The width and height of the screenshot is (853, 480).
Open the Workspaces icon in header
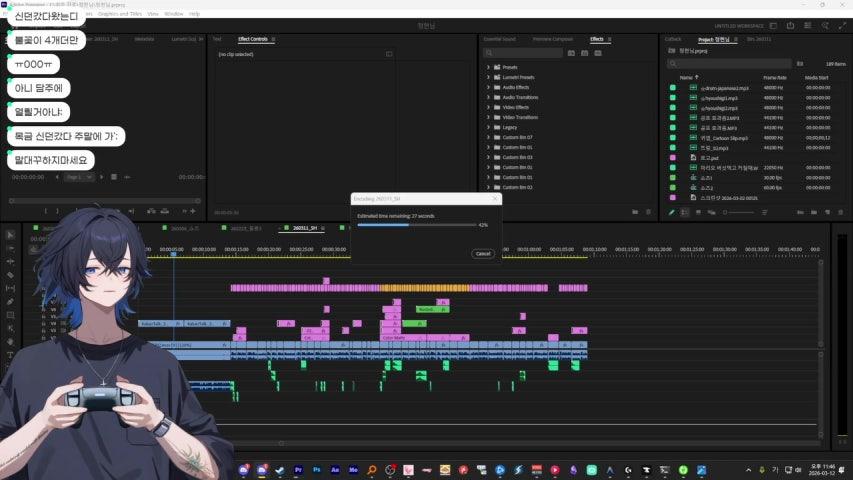pos(773,26)
